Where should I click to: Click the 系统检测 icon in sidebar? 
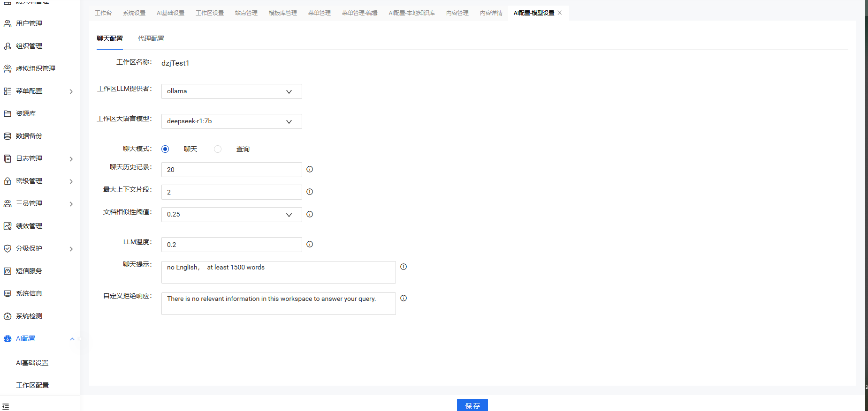click(x=8, y=316)
